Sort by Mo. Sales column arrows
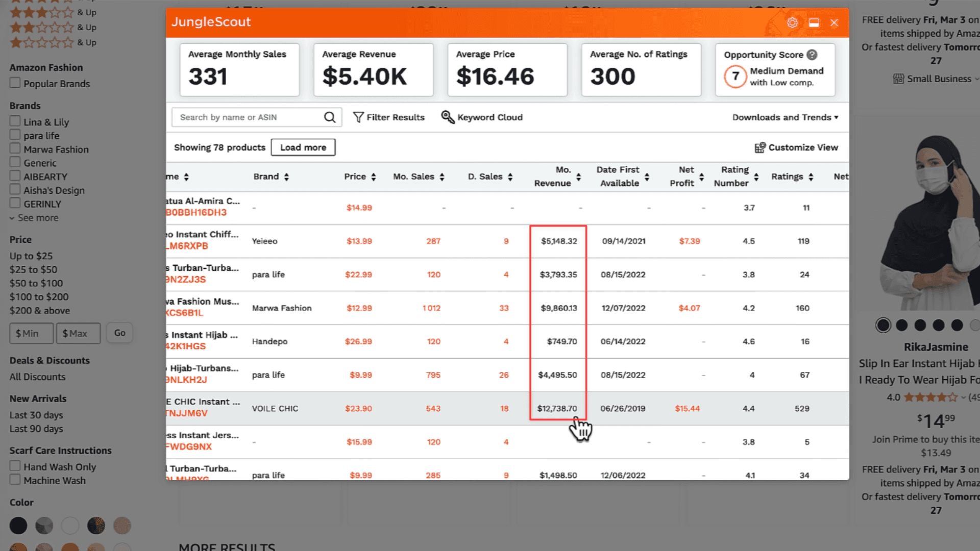980x551 pixels. click(442, 177)
